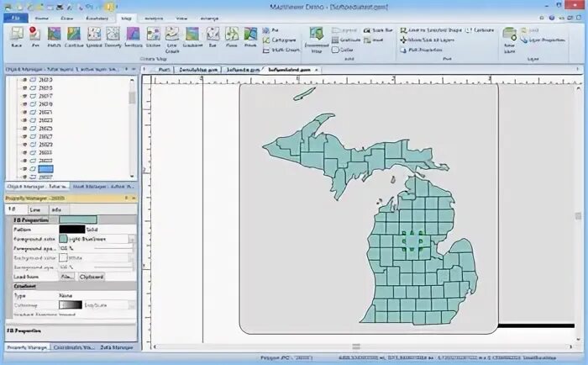Create a Contour map
The width and height of the screenshot is (588, 365).
click(x=74, y=37)
